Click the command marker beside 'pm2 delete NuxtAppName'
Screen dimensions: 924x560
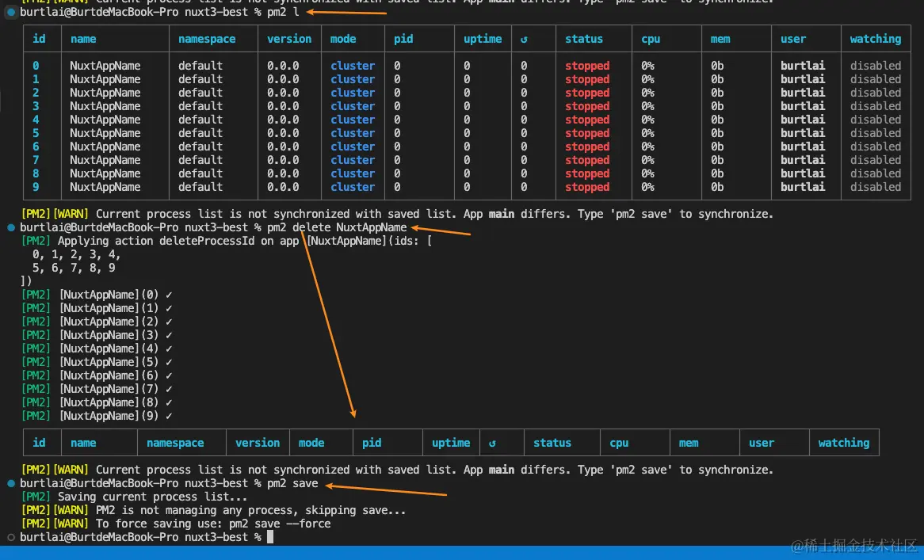(10, 228)
